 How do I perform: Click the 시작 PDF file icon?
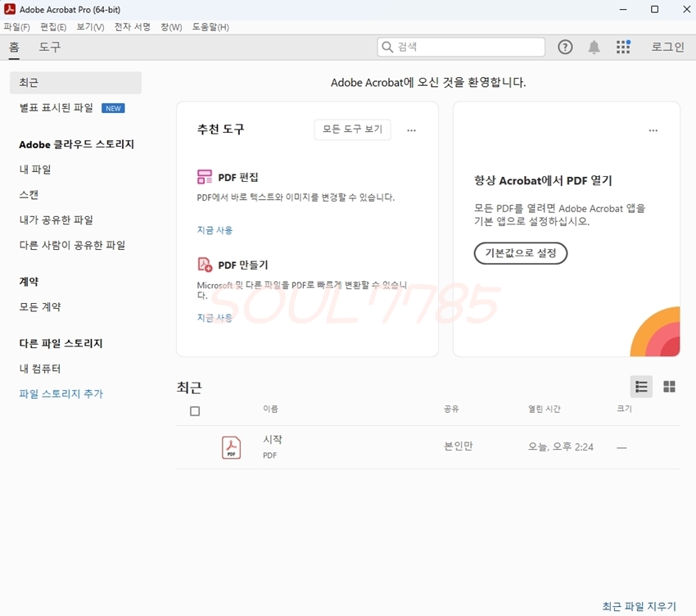(x=231, y=447)
